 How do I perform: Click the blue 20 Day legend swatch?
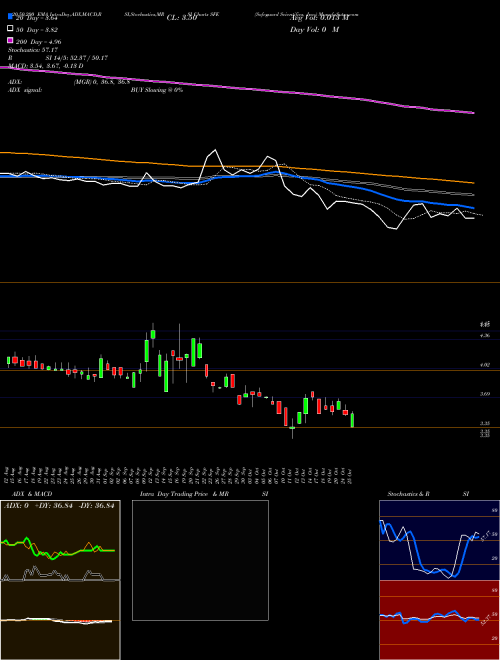click(x=11, y=17)
